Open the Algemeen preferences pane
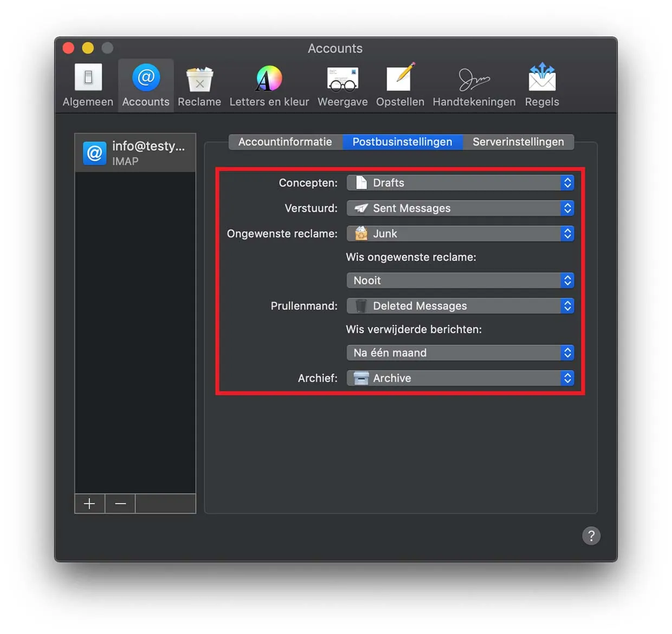The image size is (672, 634). tap(88, 86)
